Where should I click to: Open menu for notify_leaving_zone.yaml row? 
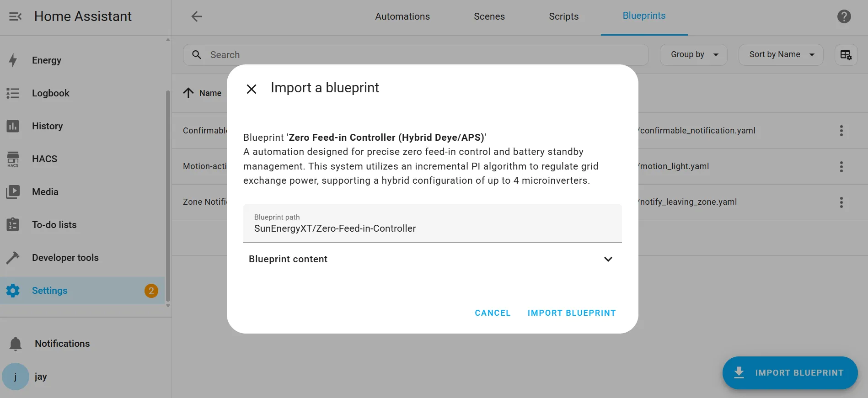[x=841, y=202]
